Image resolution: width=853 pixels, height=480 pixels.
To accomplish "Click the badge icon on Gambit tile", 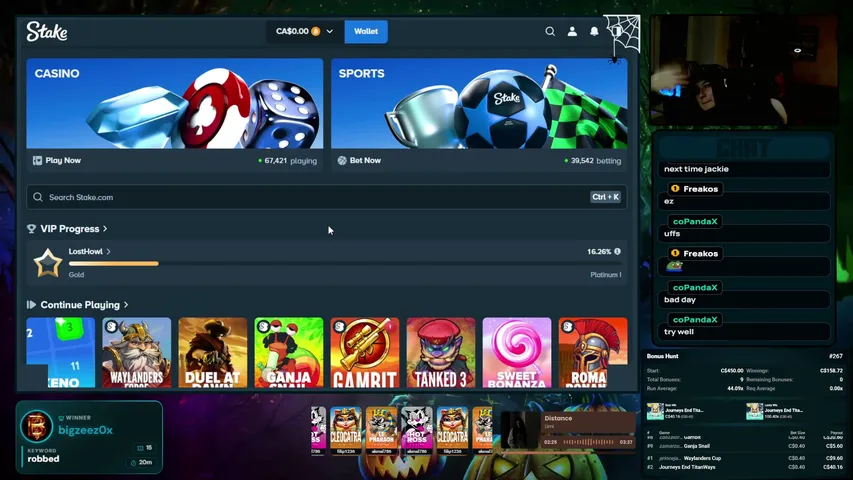I will (340, 327).
